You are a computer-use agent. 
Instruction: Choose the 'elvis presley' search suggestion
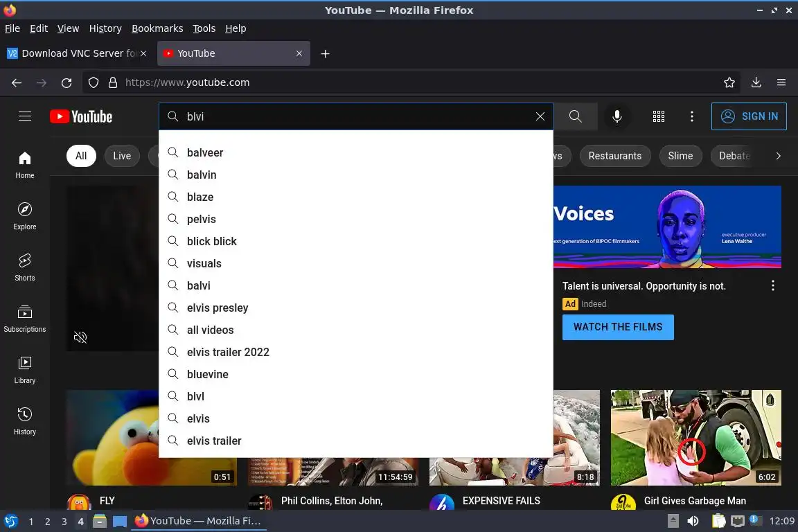(x=356, y=308)
